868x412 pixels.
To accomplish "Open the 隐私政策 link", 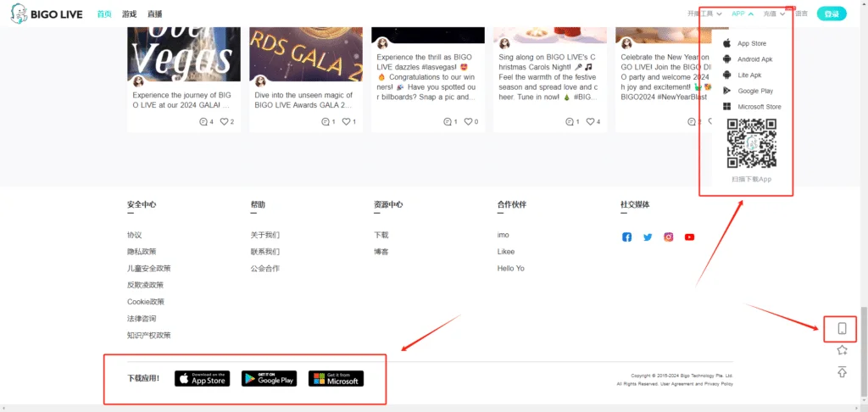I will click(x=142, y=252).
